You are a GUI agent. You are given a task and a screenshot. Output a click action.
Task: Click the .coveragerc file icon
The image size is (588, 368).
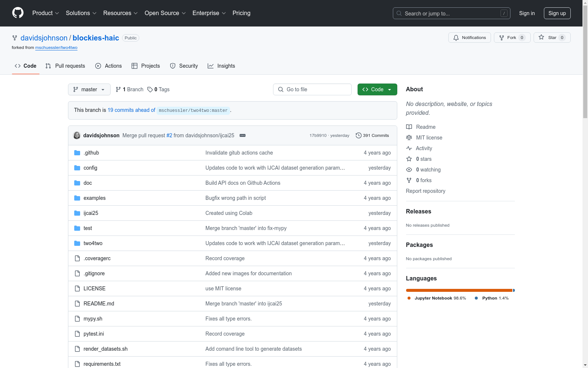click(x=77, y=258)
